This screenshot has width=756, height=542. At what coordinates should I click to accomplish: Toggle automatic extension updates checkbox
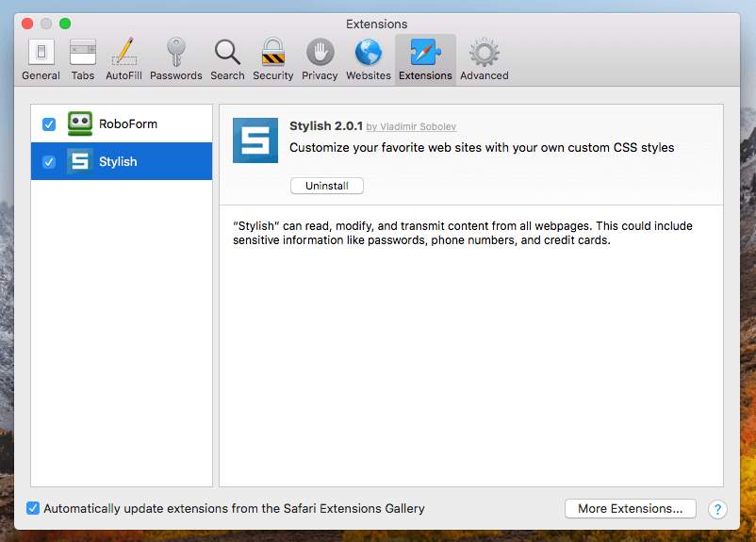pos(33,508)
